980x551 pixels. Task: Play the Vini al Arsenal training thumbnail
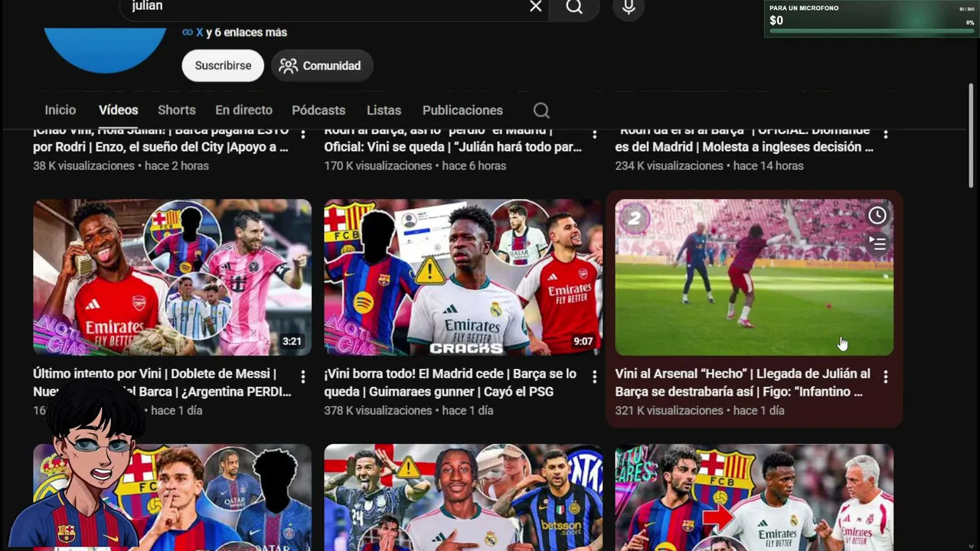click(x=754, y=277)
